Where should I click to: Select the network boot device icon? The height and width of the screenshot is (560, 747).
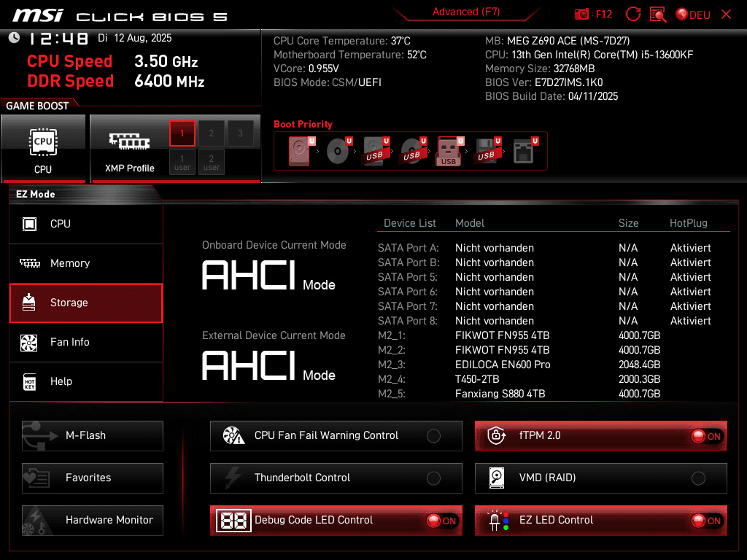(525, 151)
